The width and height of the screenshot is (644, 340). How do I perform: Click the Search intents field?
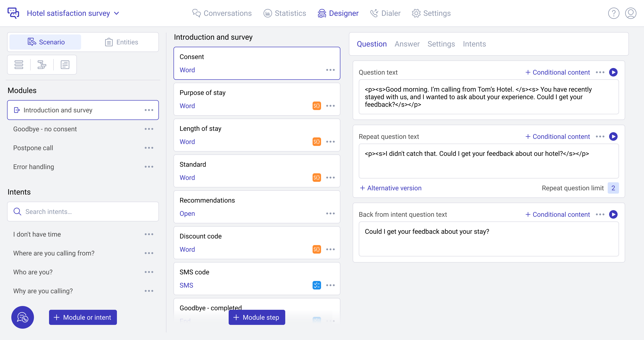[83, 212]
